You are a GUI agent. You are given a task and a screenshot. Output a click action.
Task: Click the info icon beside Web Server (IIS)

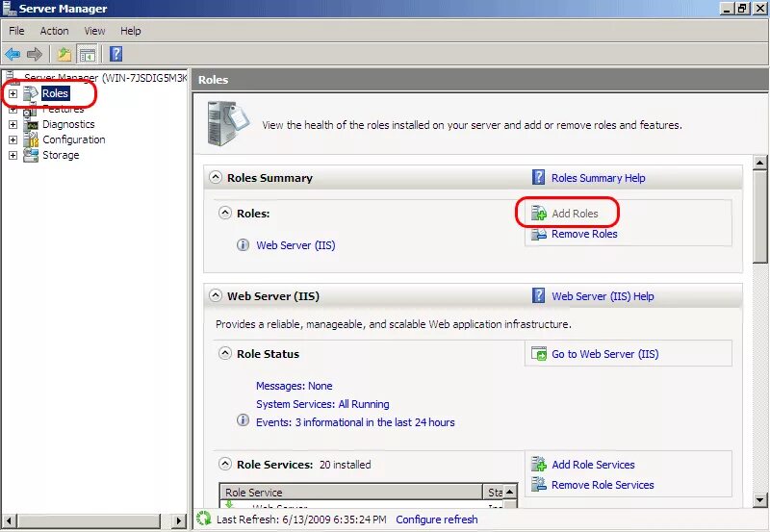pos(243,245)
